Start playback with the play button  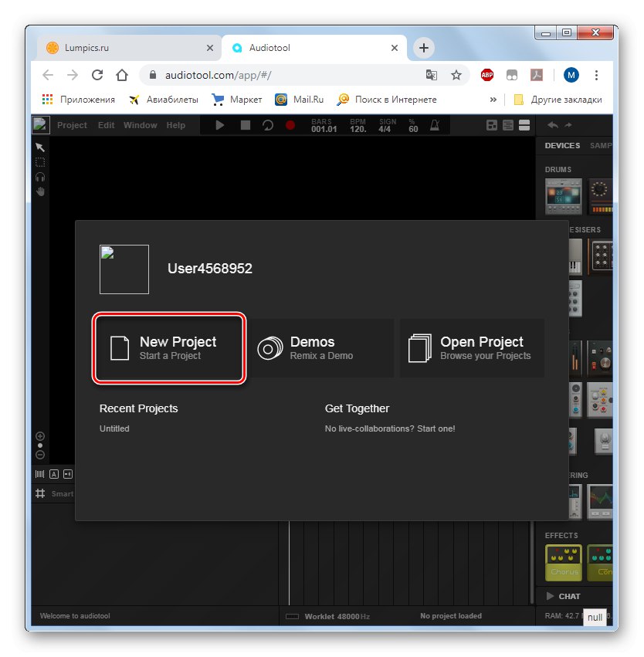[219, 125]
